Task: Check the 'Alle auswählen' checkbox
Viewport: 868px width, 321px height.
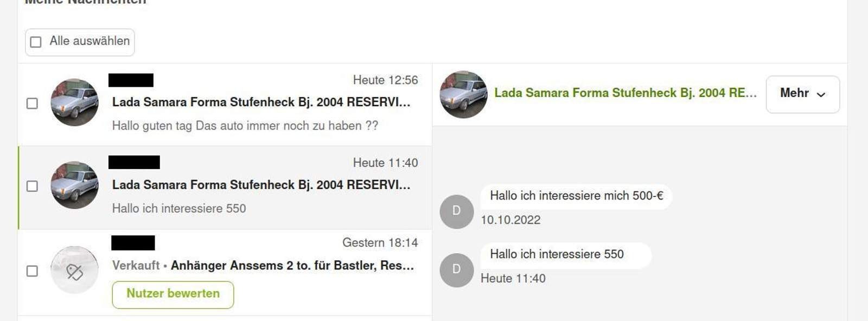Action: 36,42
